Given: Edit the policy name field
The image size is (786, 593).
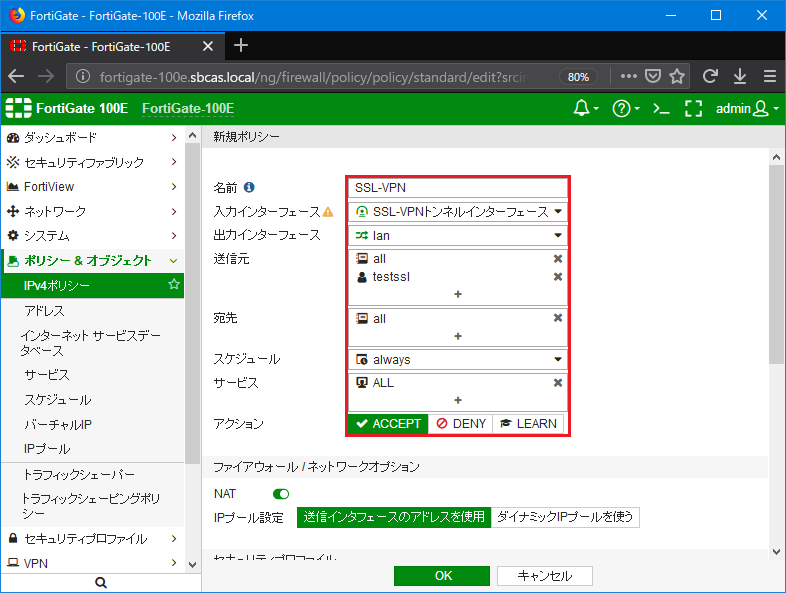Looking at the screenshot, I should pos(458,187).
